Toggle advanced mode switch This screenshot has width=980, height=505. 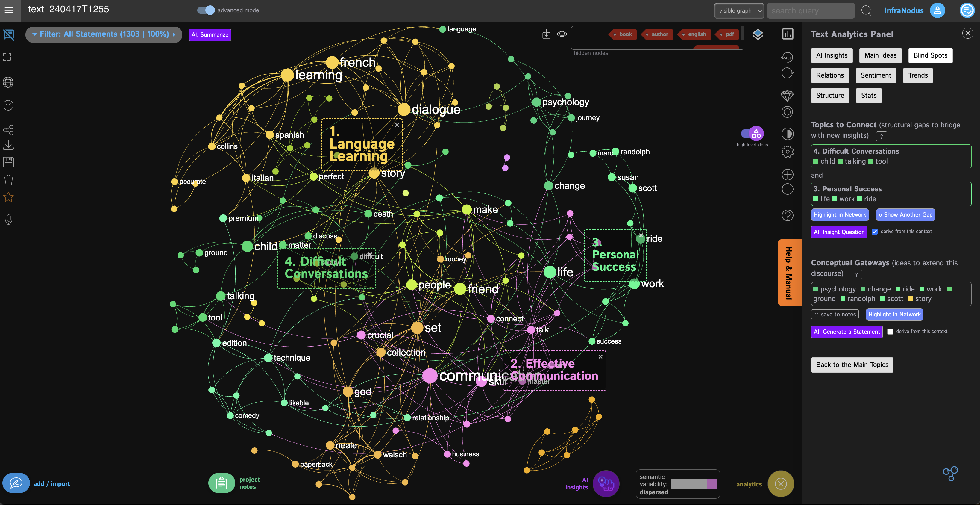(x=206, y=10)
